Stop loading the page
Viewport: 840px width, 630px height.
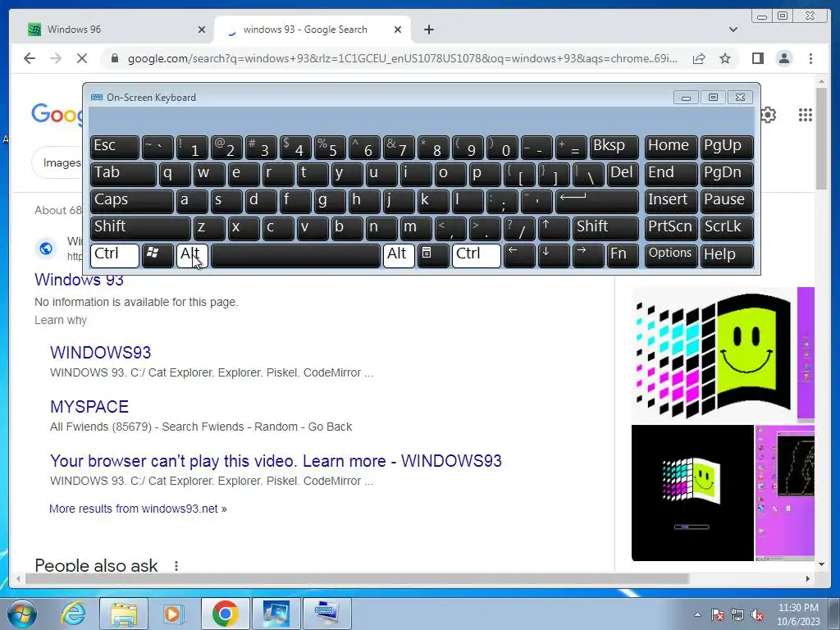(x=81, y=58)
